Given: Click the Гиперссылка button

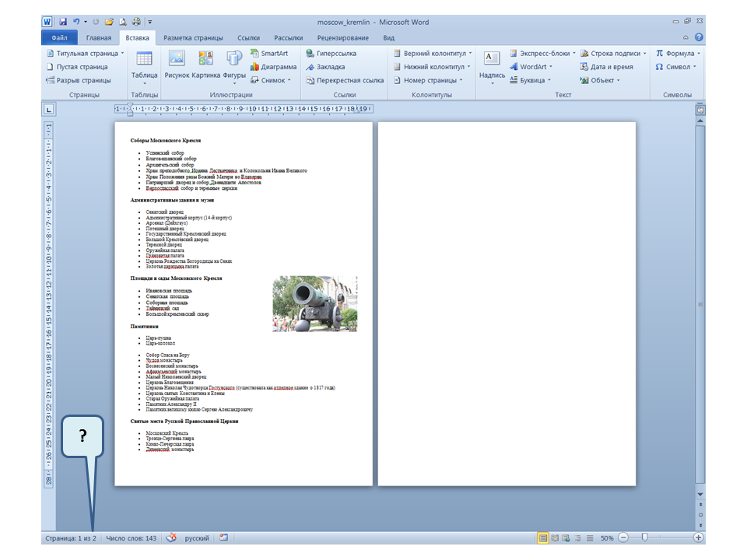Looking at the screenshot, I should pos(331,54).
